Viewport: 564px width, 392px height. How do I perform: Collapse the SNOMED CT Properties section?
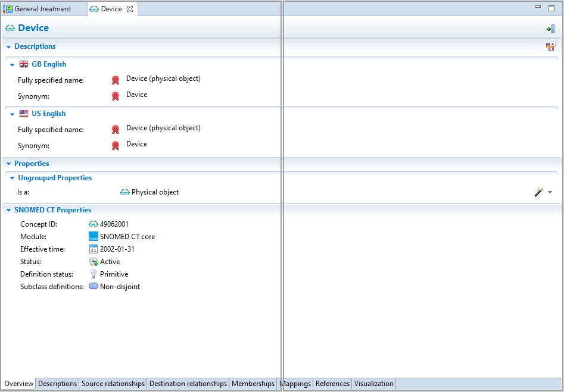[x=8, y=210]
